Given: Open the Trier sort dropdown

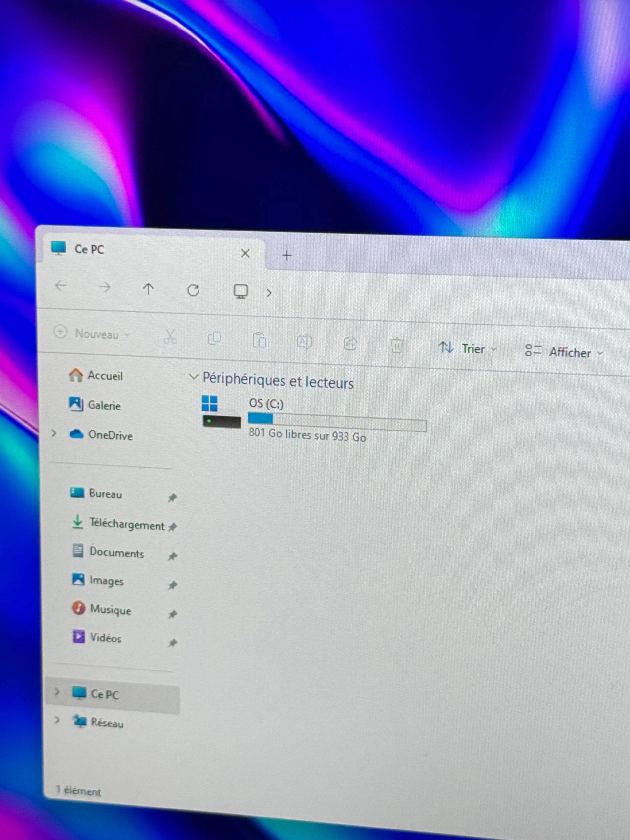Looking at the screenshot, I should [x=468, y=348].
